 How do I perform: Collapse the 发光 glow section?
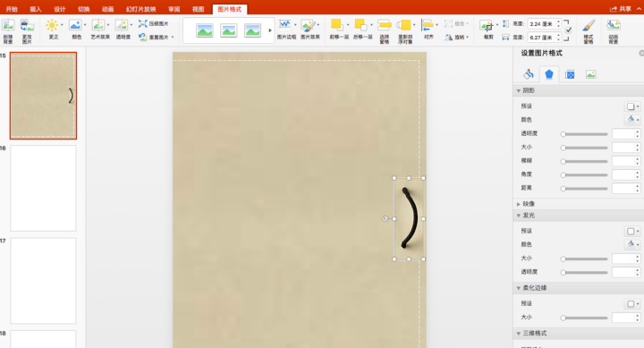[x=518, y=216]
